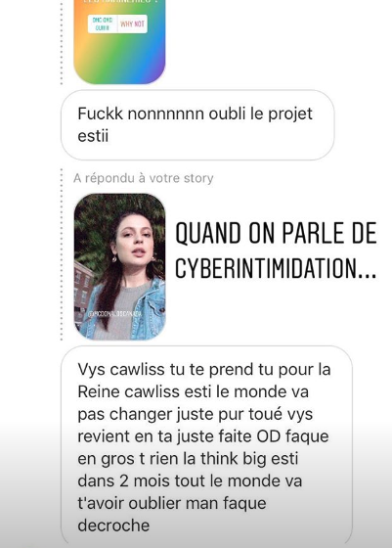Open the story thumbnail of the woman
The image size is (392, 548).
click(x=119, y=266)
